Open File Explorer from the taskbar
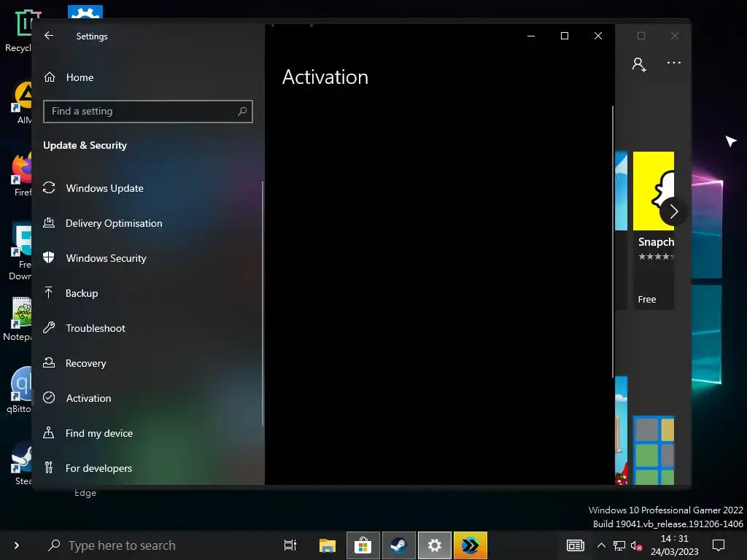 click(328, 545)
